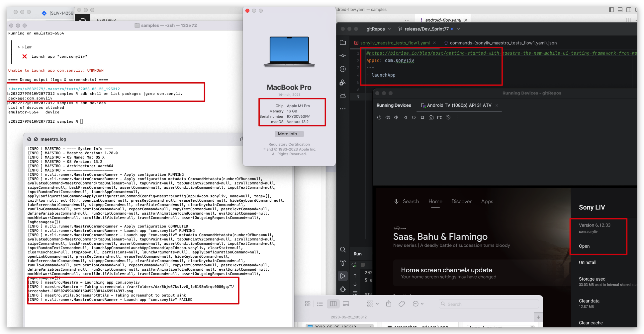The image size is (644, 334).
Task: Open the emulator three-dot overflow menu
Action: point(457,117)
